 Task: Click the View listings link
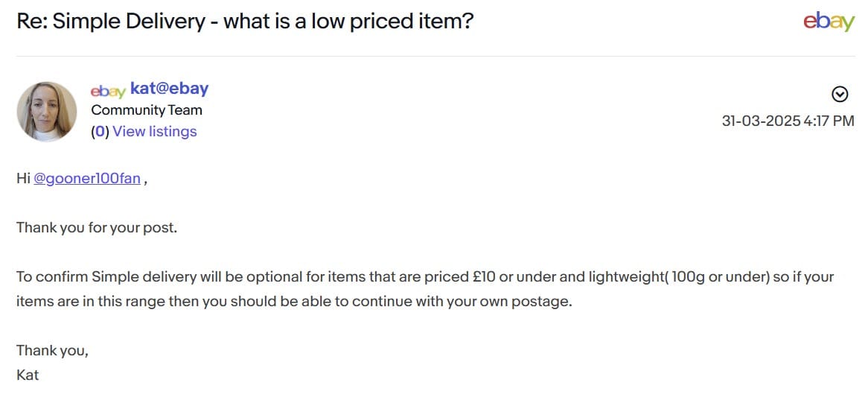click(x=155, y=132)
